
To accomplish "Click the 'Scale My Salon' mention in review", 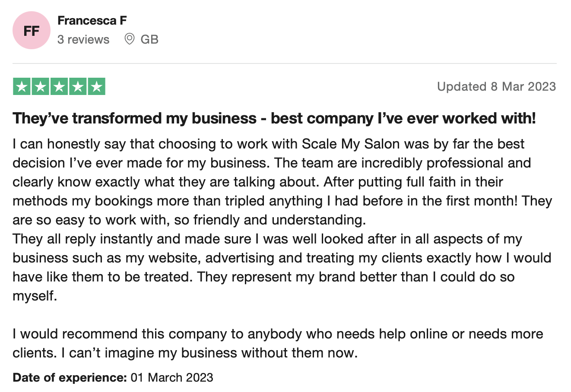I will 351,144.
